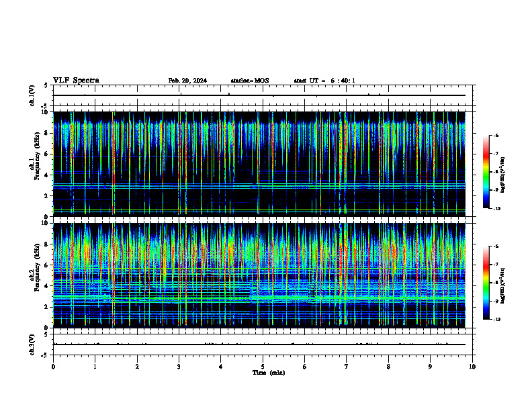Click the time axis tick label "9"
The image size is (532, 411).
(430, 367)
